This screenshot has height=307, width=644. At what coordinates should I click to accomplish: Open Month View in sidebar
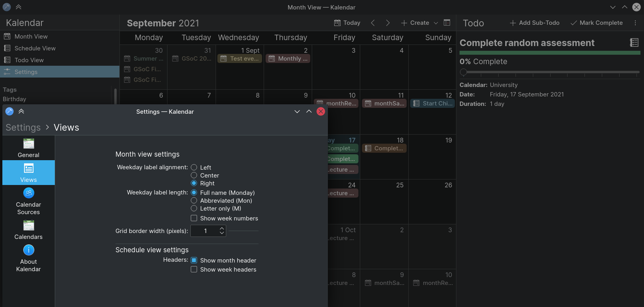point(60,36)
